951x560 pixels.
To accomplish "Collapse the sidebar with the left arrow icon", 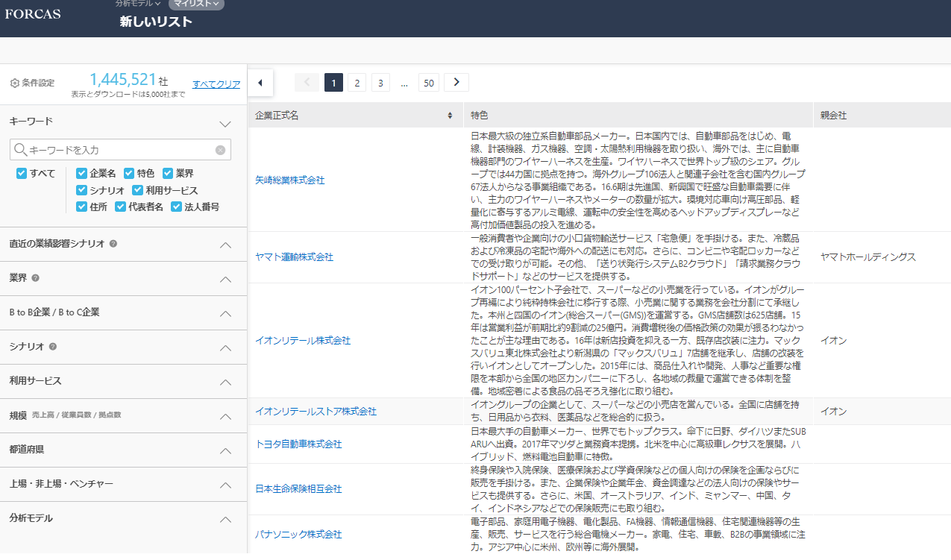I will (x=260, y=82).
